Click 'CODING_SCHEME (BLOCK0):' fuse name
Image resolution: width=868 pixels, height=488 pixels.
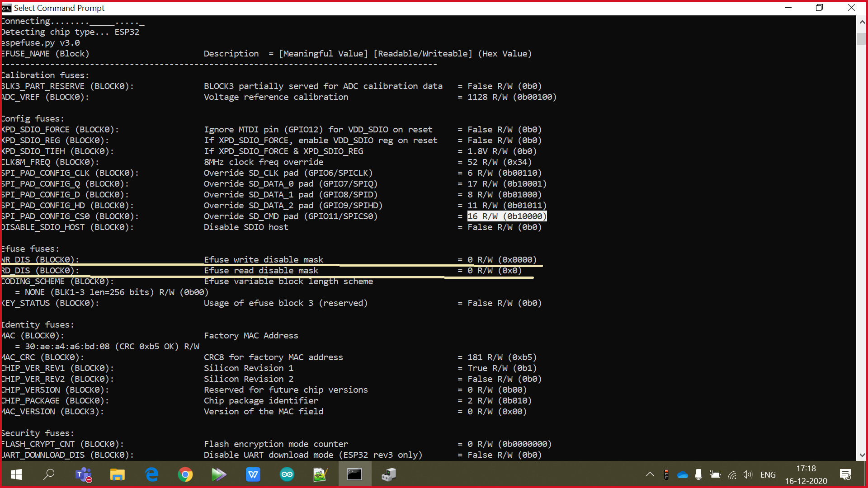57,282
